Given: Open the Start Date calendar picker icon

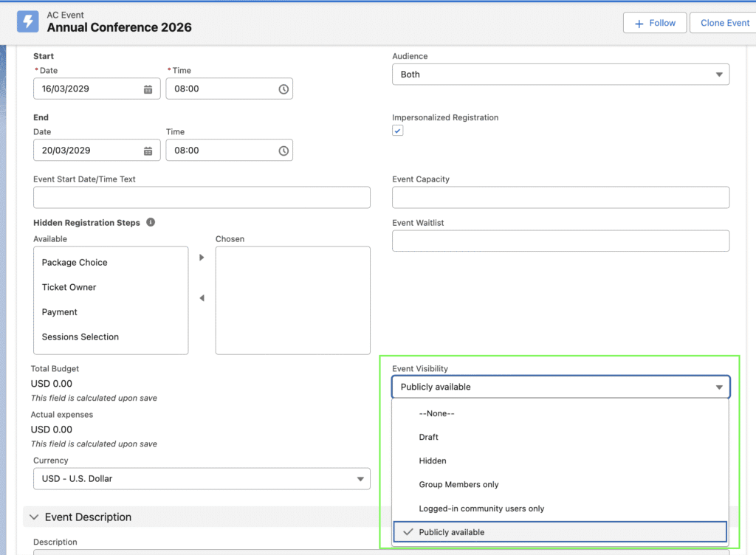Looking at the screenshot, I should point(148,89).
